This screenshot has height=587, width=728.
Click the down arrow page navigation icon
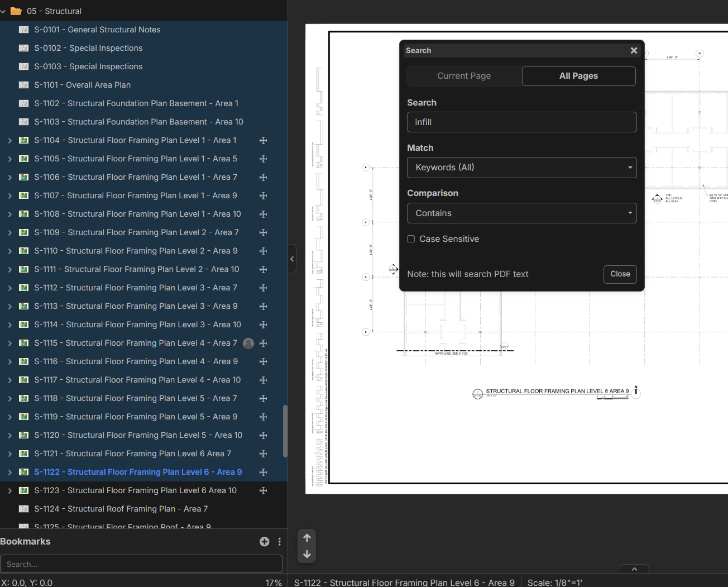(306, 554)
